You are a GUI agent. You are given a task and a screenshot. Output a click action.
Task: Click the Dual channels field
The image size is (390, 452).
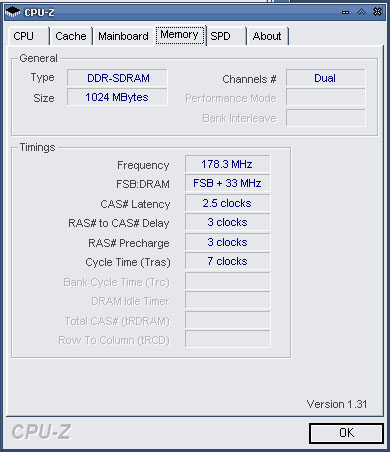click(x=325, y=78)
